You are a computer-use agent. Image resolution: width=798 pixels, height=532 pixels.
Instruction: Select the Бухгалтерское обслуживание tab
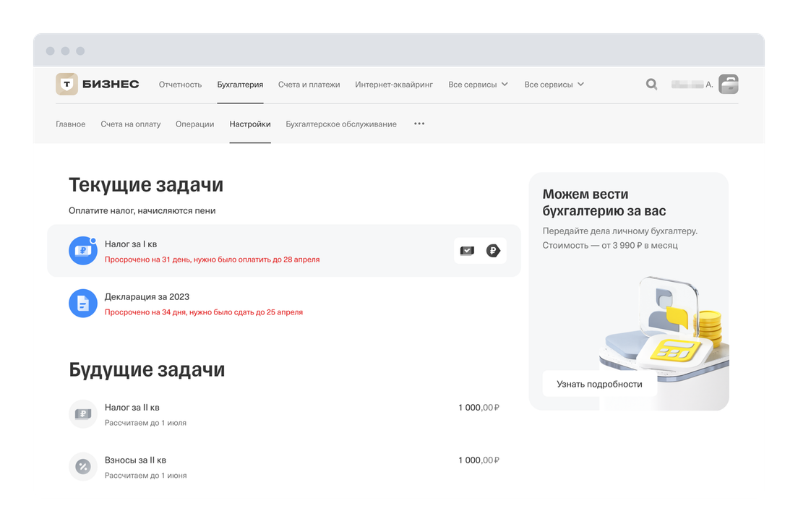point(341,124)
